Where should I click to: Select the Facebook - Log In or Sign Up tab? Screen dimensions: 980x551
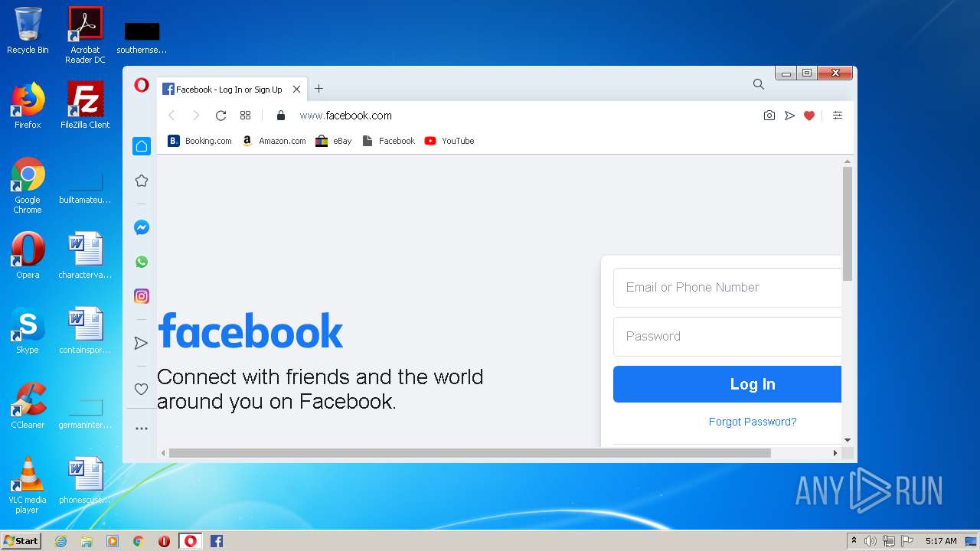tap(233, 89)
